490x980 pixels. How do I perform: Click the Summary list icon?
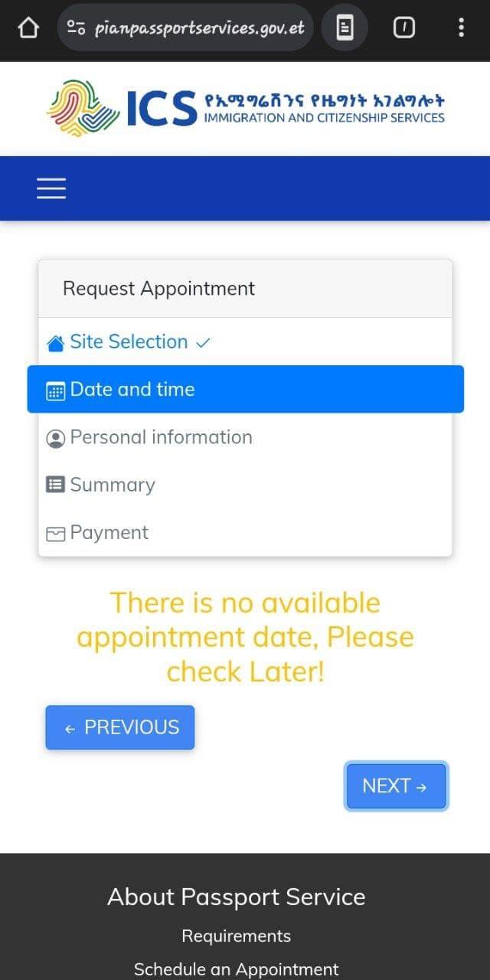pos(55,485)
